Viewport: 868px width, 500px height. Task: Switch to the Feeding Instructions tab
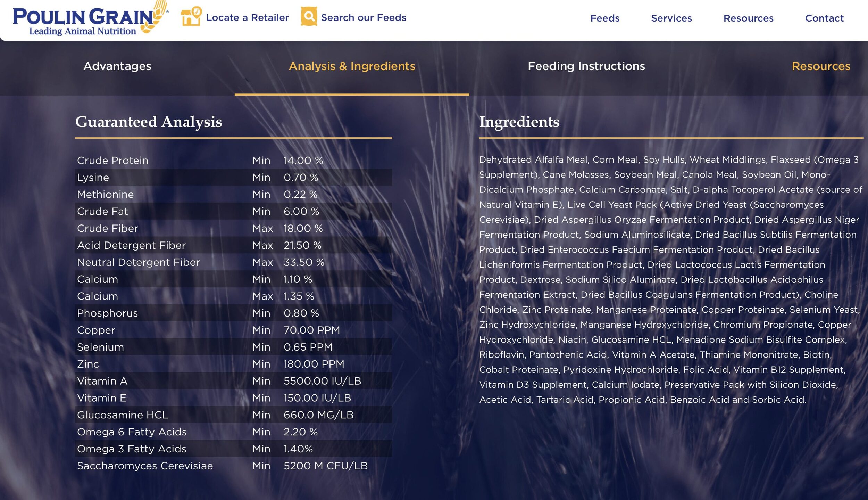click(x=586, y=66)
